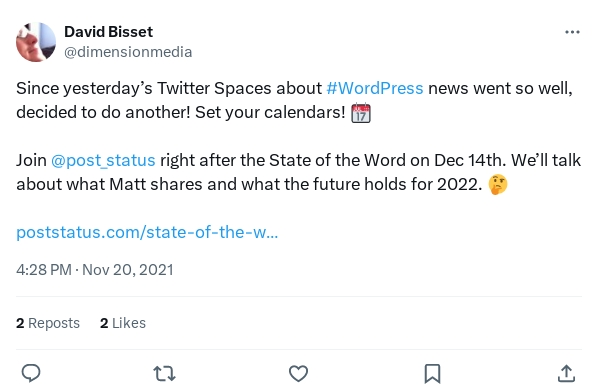The height and width of the screenshot is (387, 598).
Task: Open the three-dot more options menu
Action: (x=572, y=32)
